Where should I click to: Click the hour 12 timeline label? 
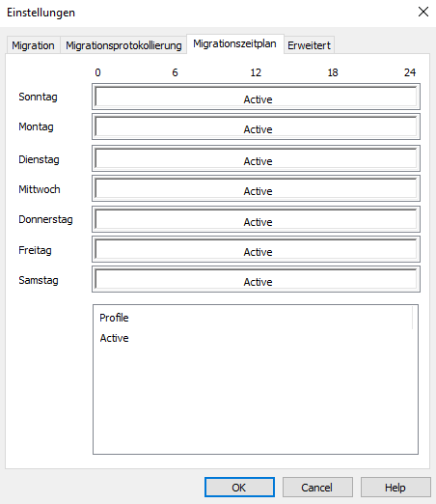256,72
